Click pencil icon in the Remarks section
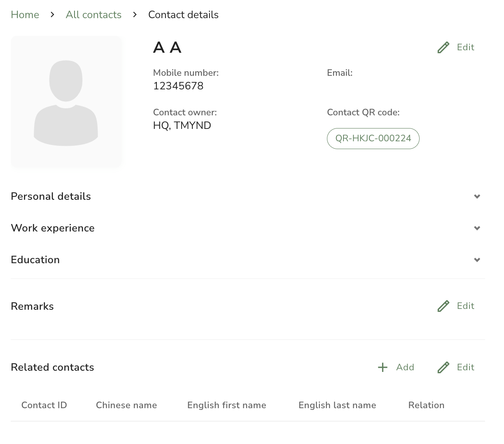This screenshot has width=504, height=444. tap(443, 306)
